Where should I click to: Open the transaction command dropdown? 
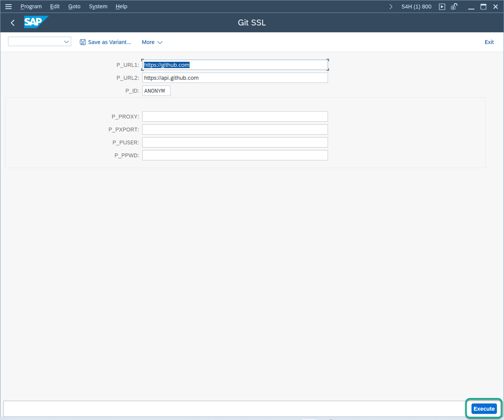[x=66, y=42]
